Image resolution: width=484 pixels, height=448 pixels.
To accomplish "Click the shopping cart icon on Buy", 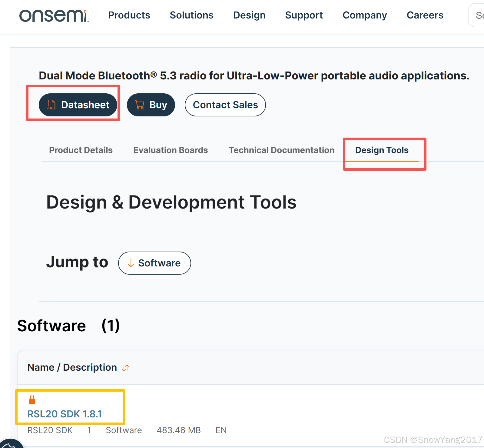I will [140, 105].
